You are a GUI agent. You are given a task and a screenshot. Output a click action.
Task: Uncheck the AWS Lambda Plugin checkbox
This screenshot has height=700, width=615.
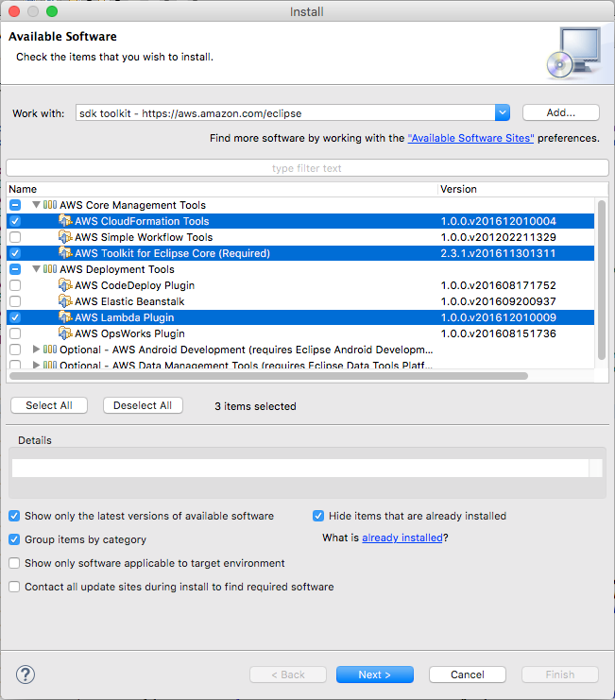tap(15, 317)
